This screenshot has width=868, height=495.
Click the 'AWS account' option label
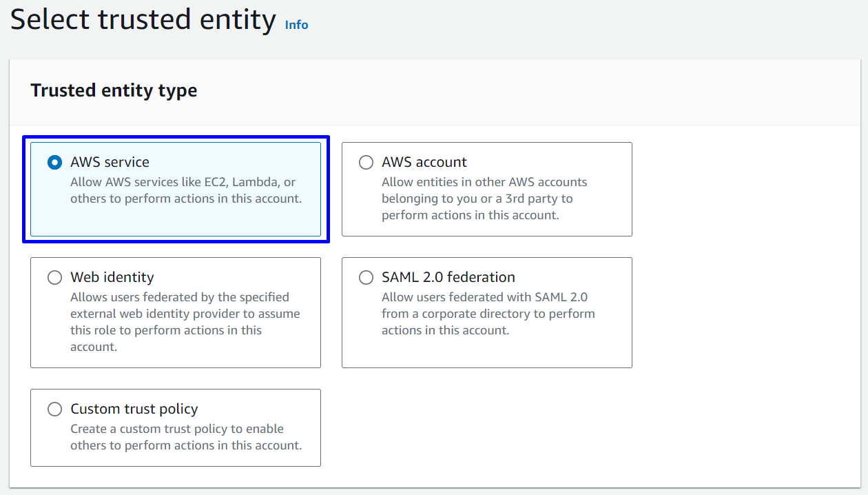[x=424, y=162]
